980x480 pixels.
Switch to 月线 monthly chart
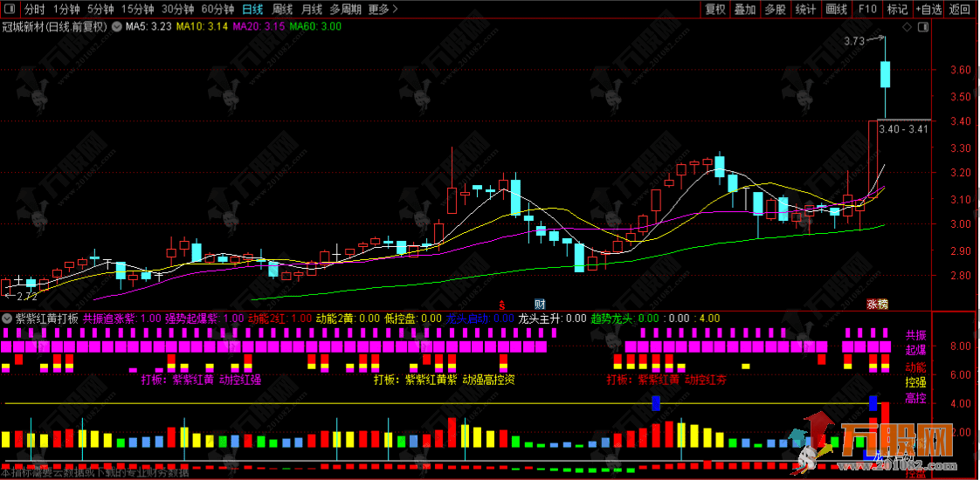coord(311,9)
